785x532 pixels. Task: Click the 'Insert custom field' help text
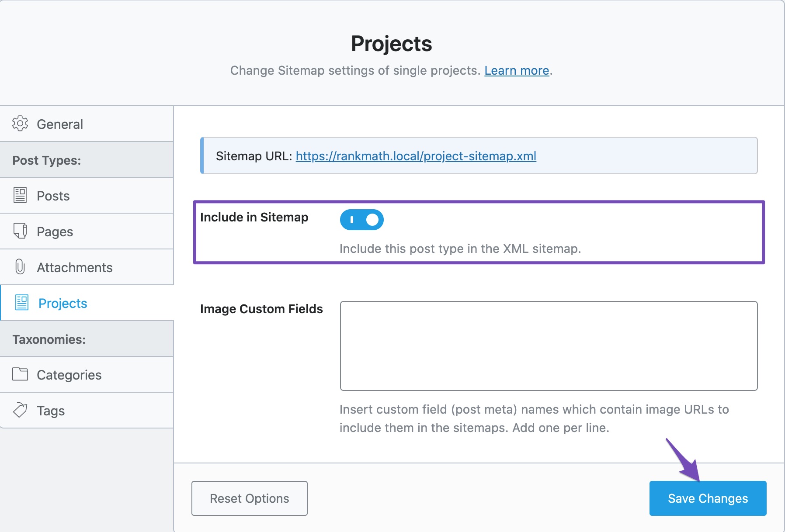(x=534, y=418)
